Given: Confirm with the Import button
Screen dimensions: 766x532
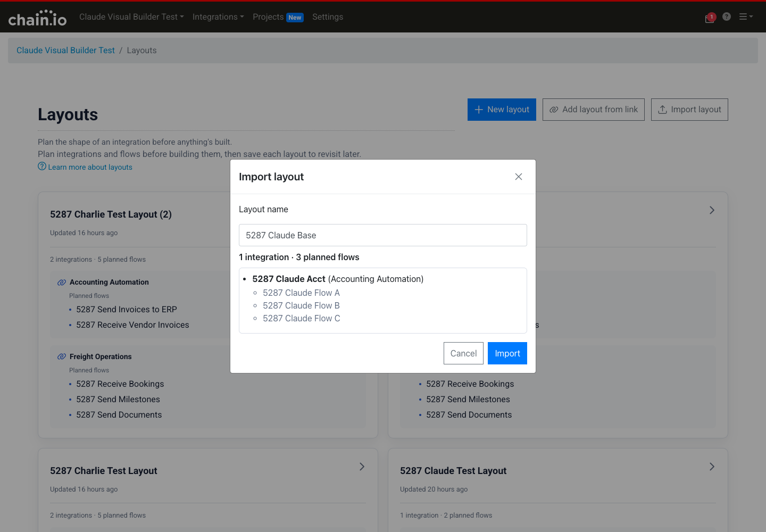Looking at the screenshot, I should [x=507, y=353].
